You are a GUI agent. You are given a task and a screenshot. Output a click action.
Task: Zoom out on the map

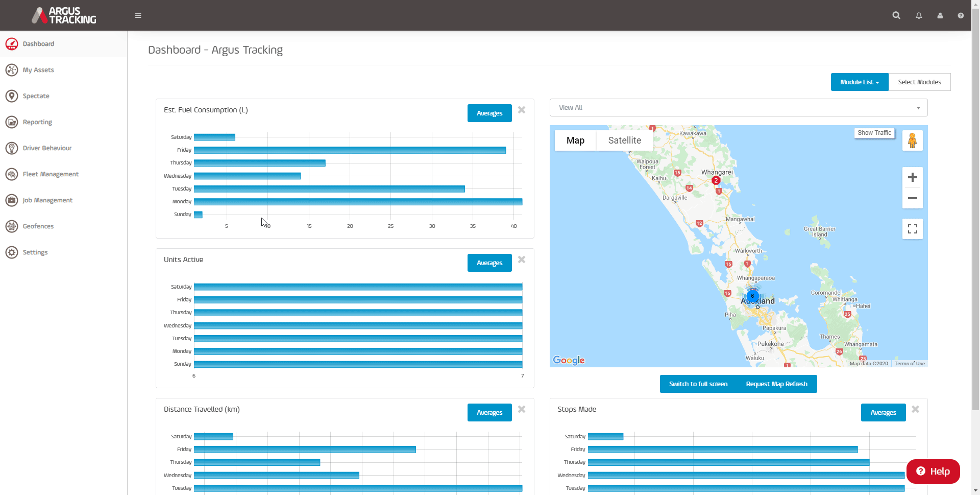[912, 198]
